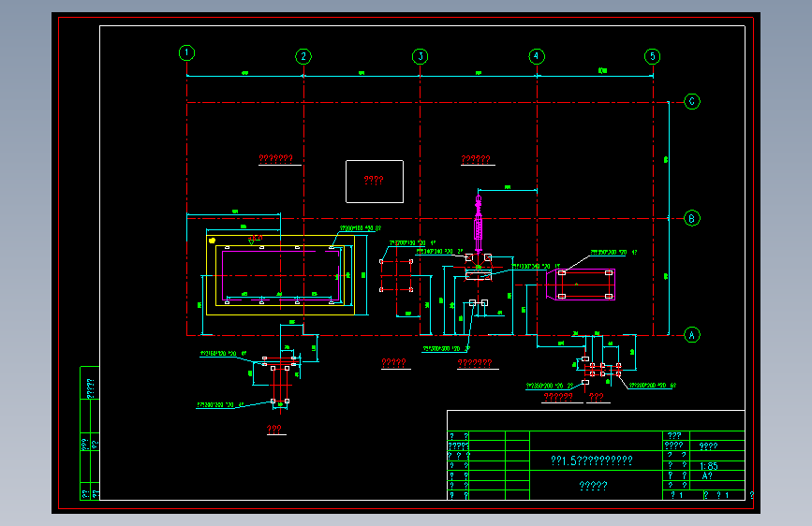Pick the magenta hexagonal equipment base near axis 4

pos(581,285)
